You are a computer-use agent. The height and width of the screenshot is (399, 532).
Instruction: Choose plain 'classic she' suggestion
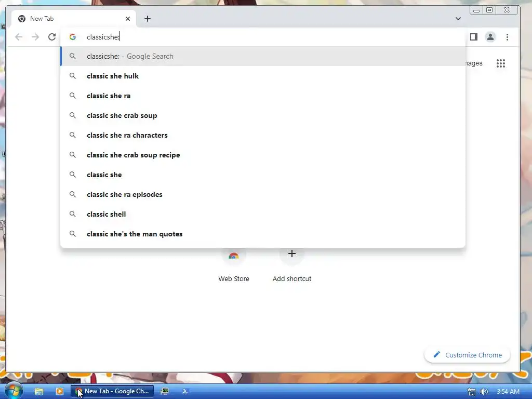click(x=263, y=175)
